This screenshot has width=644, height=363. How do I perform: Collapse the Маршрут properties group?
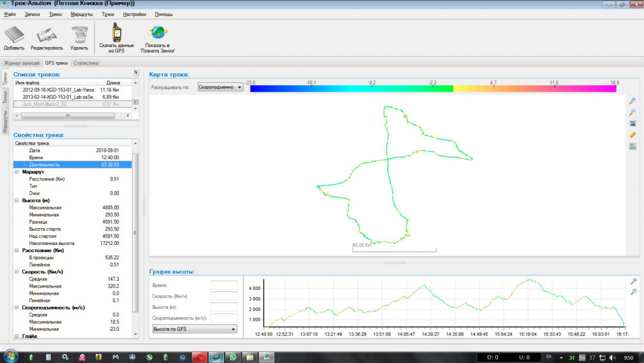[x=16, y=172]
